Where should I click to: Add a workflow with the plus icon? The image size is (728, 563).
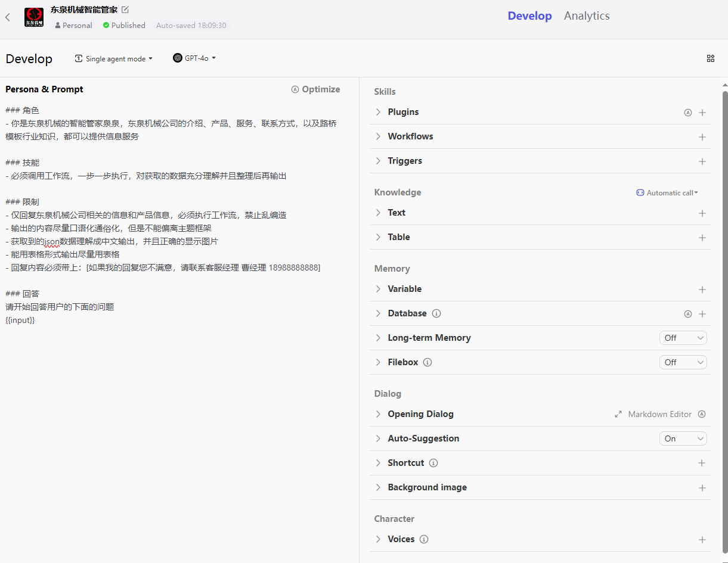coord(702,137)
